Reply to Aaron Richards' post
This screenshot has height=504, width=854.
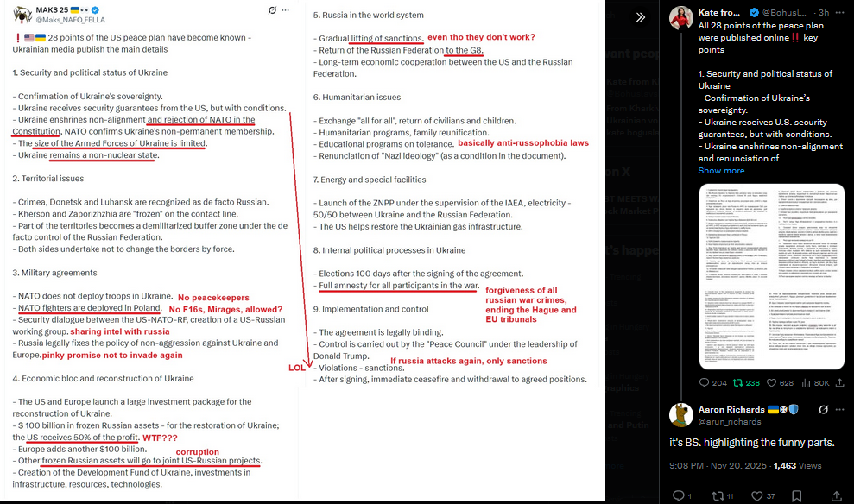(682, 496)
